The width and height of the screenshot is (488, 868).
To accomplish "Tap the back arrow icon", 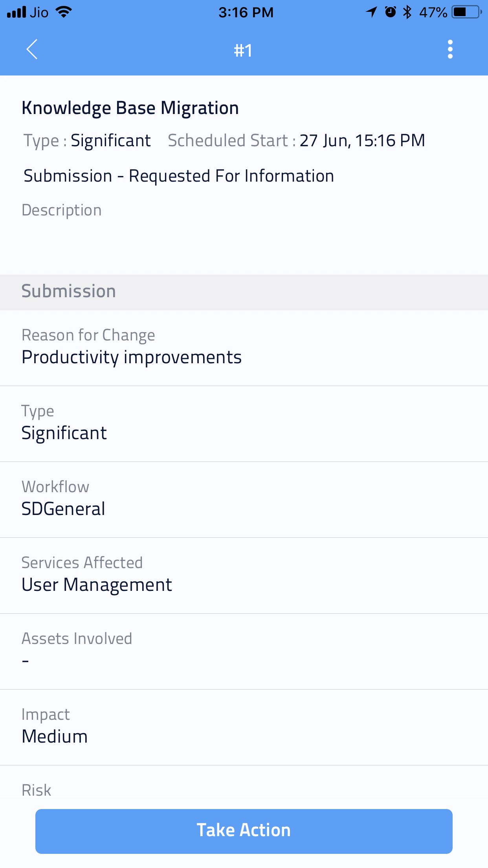I will 32,50.
